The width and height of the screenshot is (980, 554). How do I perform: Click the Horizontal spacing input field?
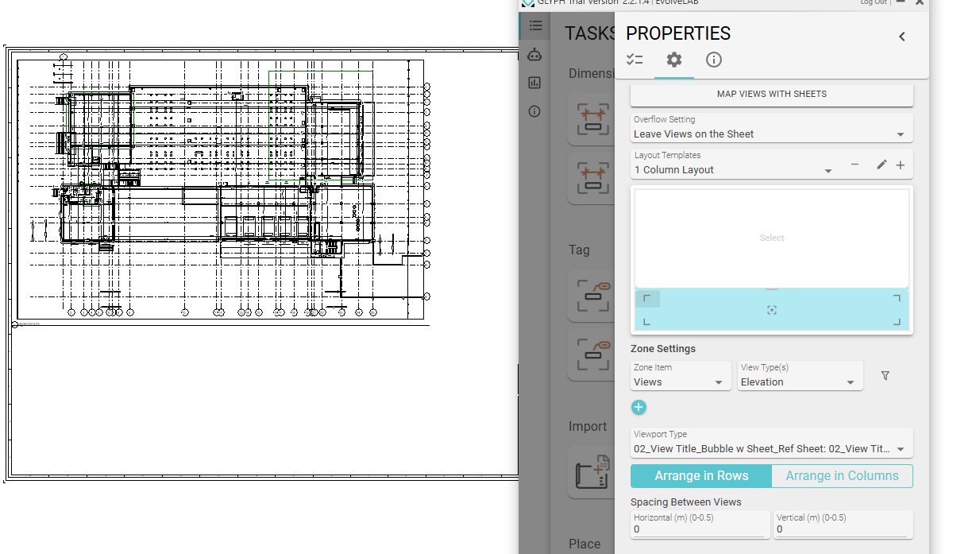(x=700, y=524)
